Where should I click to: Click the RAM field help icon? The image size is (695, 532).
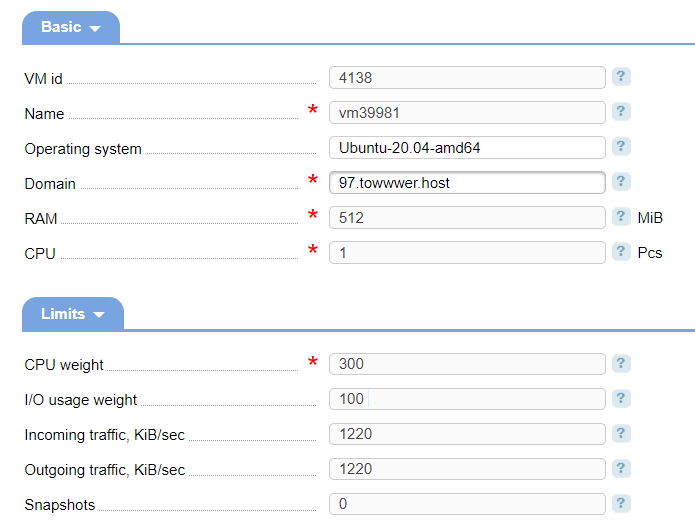[621, 216]
